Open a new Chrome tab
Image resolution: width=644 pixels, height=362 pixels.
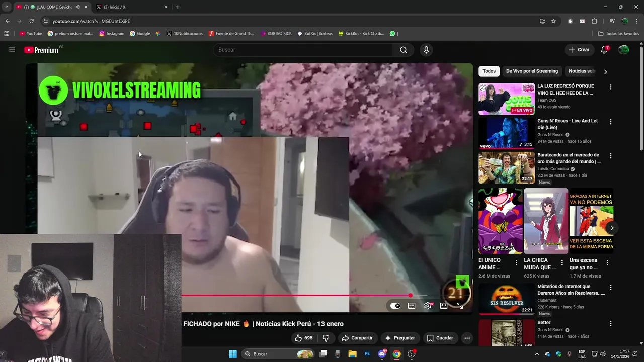coord(178,7)
